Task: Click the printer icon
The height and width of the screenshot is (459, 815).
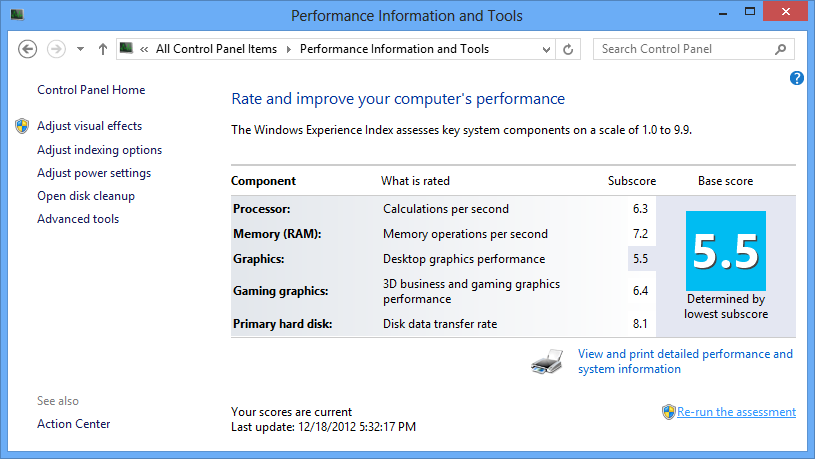Action: click(x=547, y=361)
